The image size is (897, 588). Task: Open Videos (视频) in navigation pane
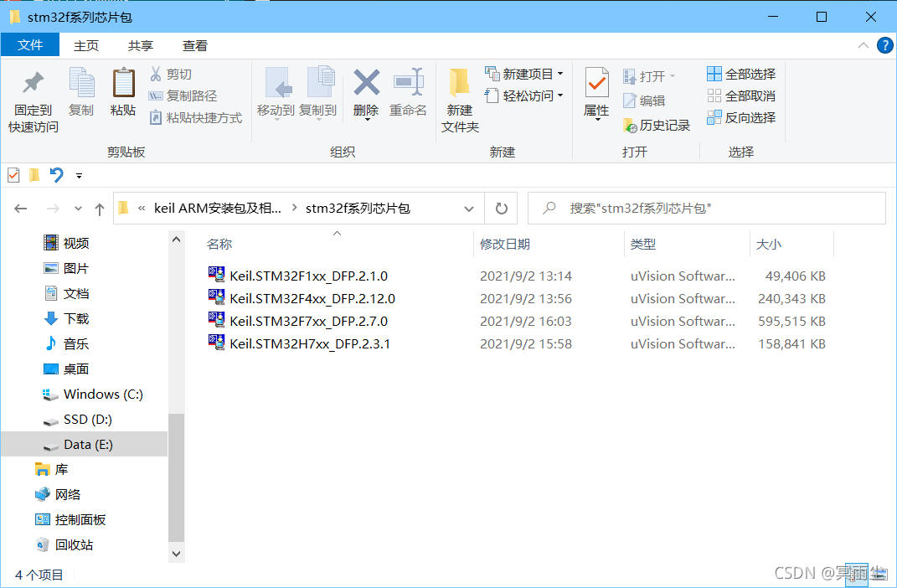click(66, 243)
